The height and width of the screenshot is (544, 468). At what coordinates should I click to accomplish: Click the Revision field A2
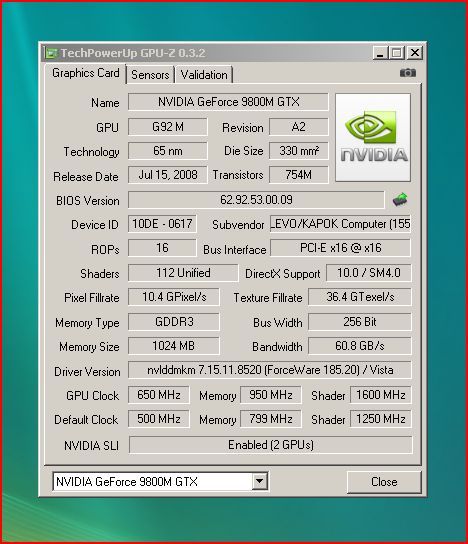pyautogui.click(x=298, y=127)
